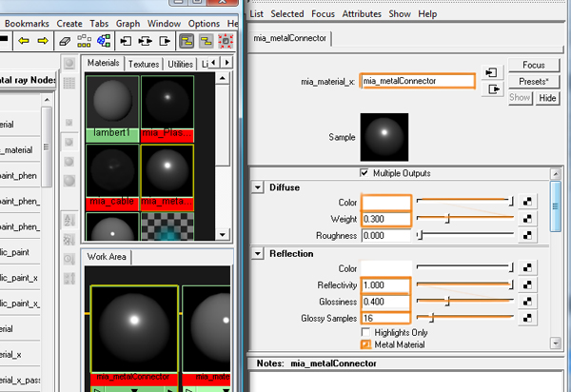This screenshot has height=392, width=571.
Task: Open the Graph menu in Hypershade
Action: [x=128, y=24]
